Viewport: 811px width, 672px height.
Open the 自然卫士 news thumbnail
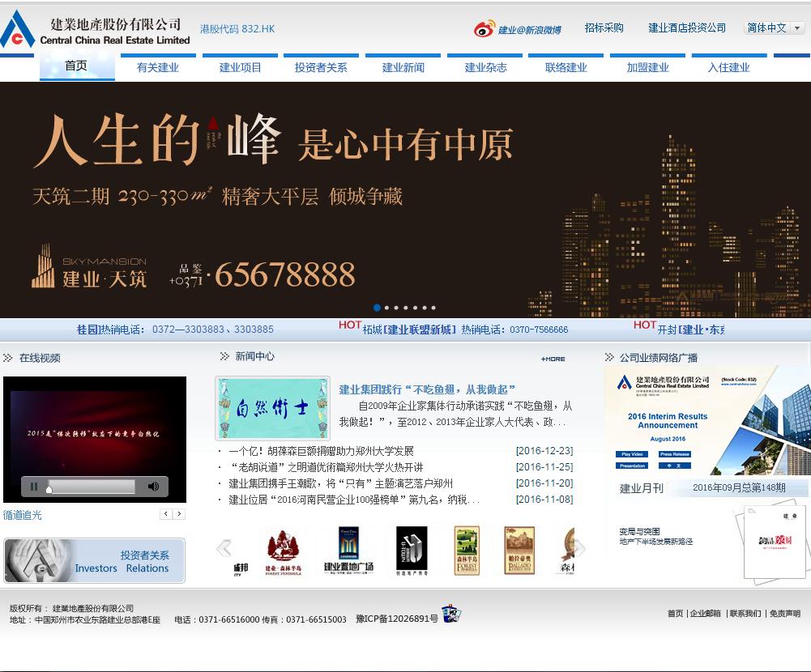click(272, 408)
